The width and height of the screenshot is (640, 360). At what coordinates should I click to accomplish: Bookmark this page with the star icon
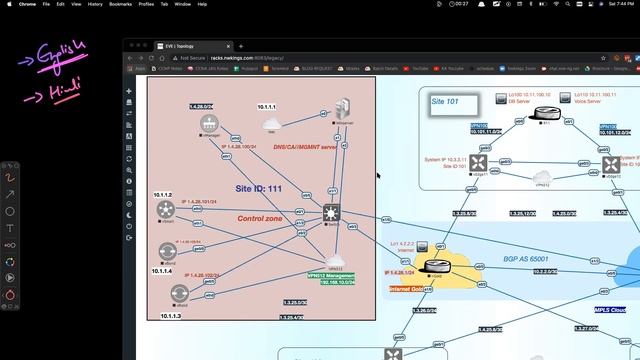pyautogui.click(x=603, y=58)
